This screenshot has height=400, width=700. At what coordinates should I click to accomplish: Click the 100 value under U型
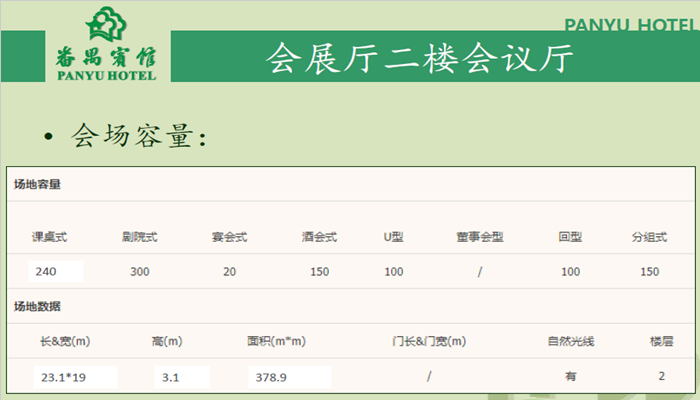(x=394, y=272)
